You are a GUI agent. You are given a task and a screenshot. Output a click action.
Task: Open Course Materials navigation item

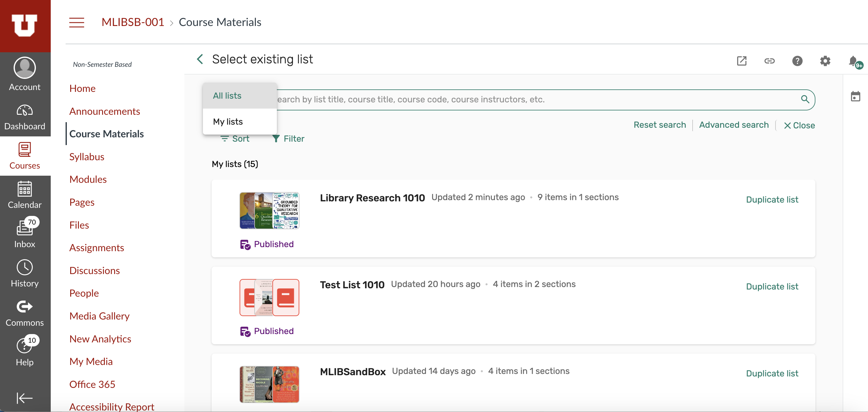[x=106, y=133]
